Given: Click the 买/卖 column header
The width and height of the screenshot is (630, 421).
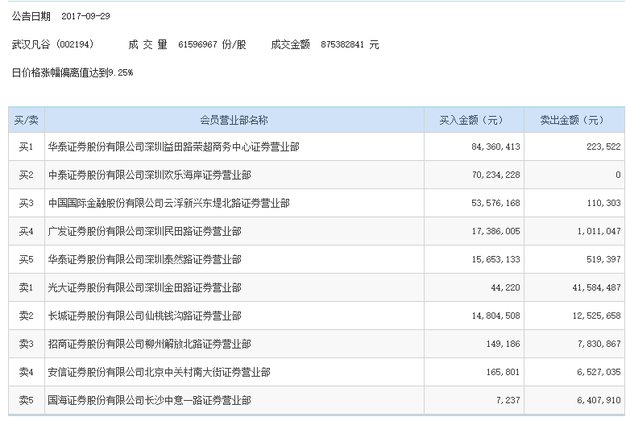Looking at the screenshot, I should click(x=26, y=120).
